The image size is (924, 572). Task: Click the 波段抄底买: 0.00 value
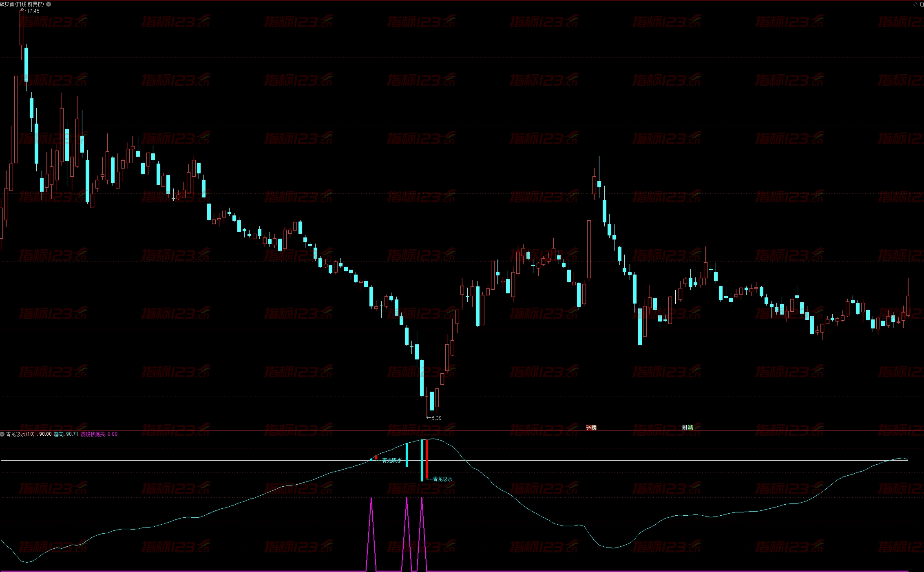tap(99, 434)
